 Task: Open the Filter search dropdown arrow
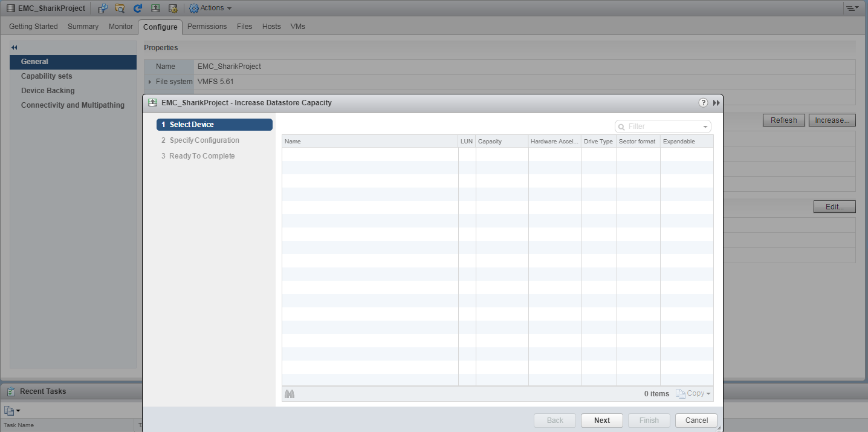tap(704, 126)
